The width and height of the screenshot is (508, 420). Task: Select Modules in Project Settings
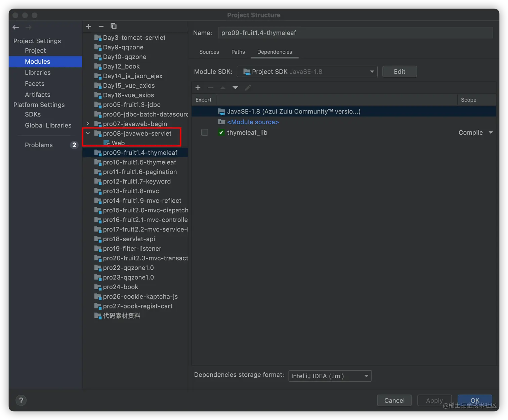45,61
